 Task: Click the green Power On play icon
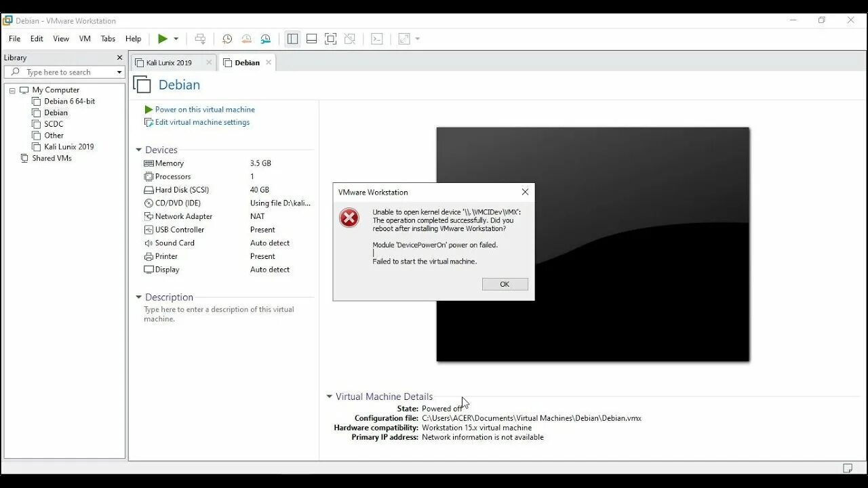point(163,39)
